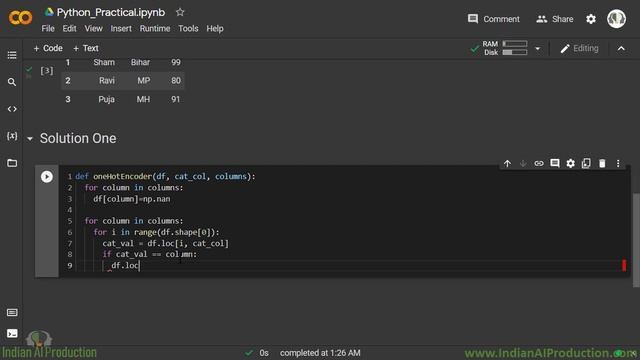Collapse the Solution One section
640x360 pixels.
point(30,139)
